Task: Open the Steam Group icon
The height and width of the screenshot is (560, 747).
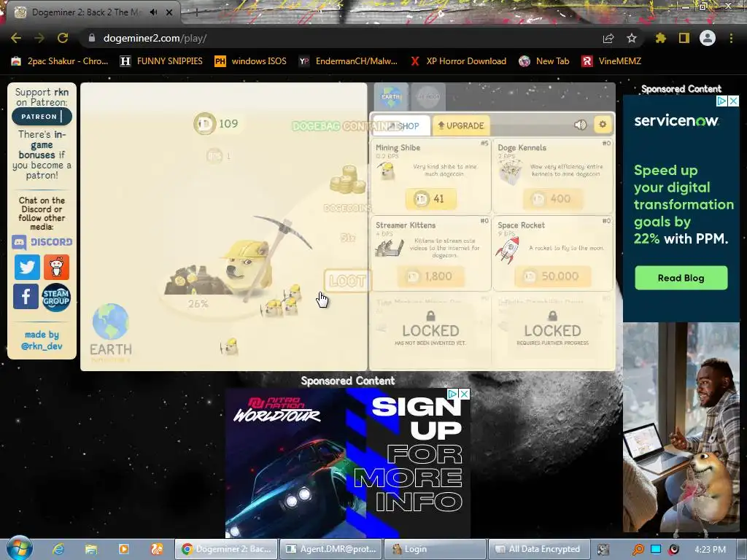Action: point(55,297)
